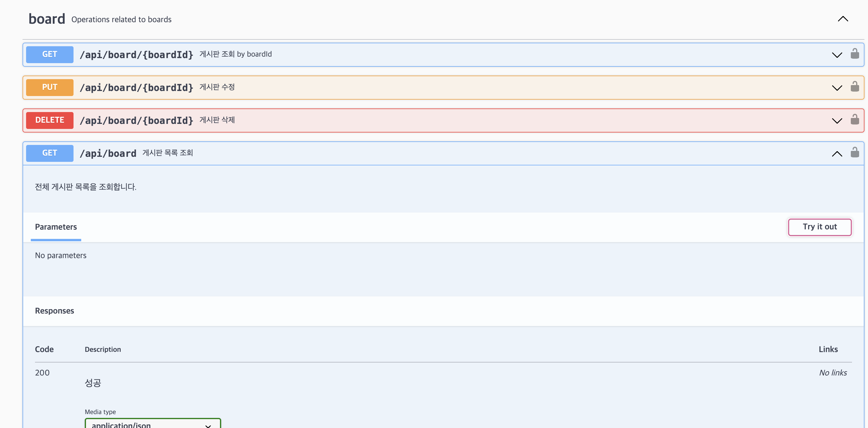
Task: Click the red DELETE method badge
Action: point(50,120)
